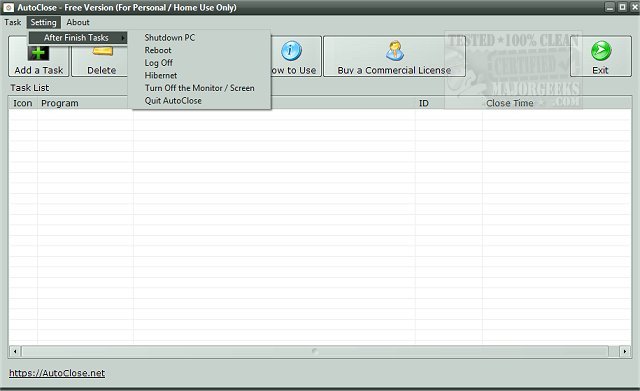This screenshot has height=391, width=640.
Task: Click the AutoClose app icon in title bar
Action: coord(8,7)
